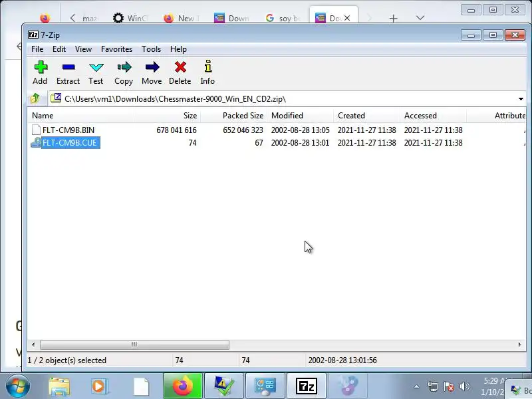The image size is (532, 399).
Task: Launch Windows Media Player from taskbar
Action: [x=99, y=386]
